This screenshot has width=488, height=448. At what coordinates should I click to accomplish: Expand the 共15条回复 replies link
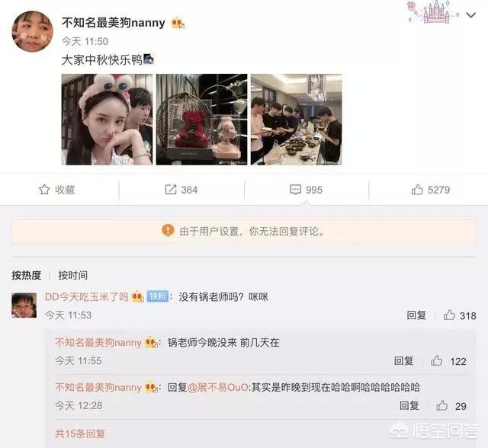point(80,434)
